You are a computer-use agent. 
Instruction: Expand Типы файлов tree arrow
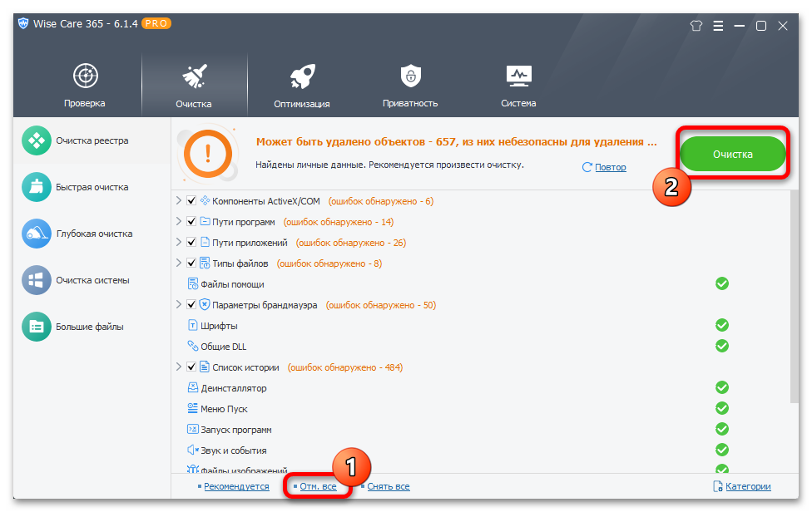tap(179, 262)
